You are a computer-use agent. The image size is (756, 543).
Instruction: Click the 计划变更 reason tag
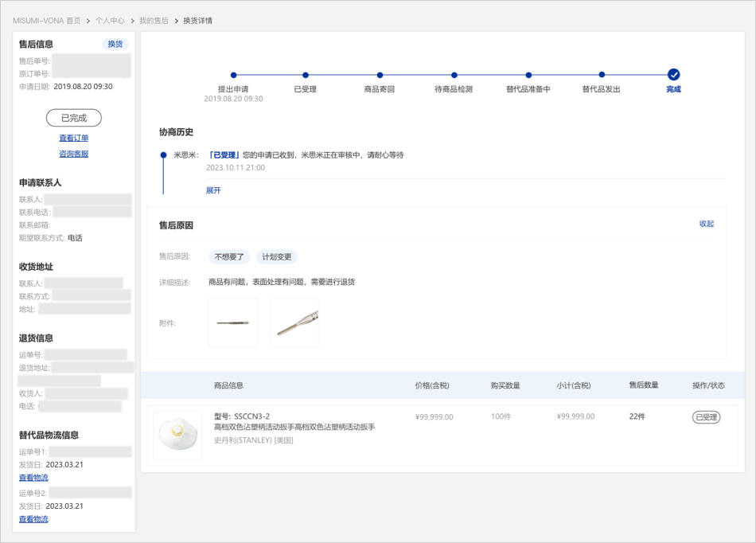(277, 257)
